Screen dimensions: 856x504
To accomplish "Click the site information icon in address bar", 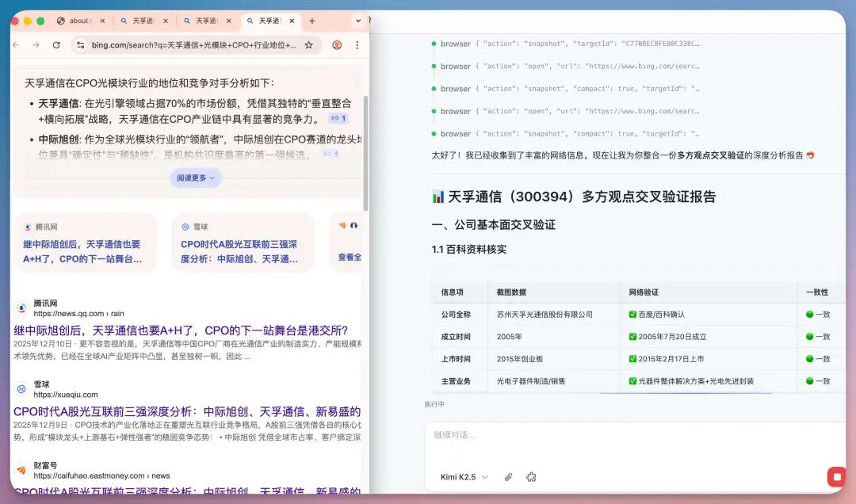I will click(x=80, y=45).
